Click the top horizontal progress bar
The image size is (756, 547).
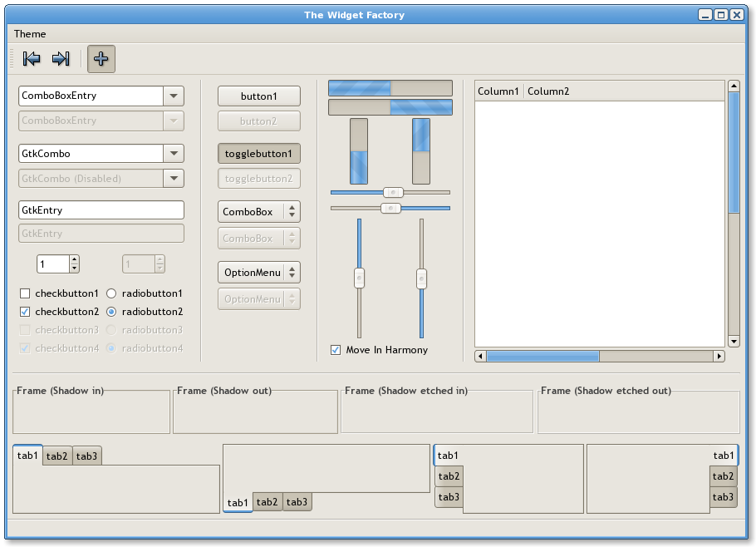coord(390,88)
